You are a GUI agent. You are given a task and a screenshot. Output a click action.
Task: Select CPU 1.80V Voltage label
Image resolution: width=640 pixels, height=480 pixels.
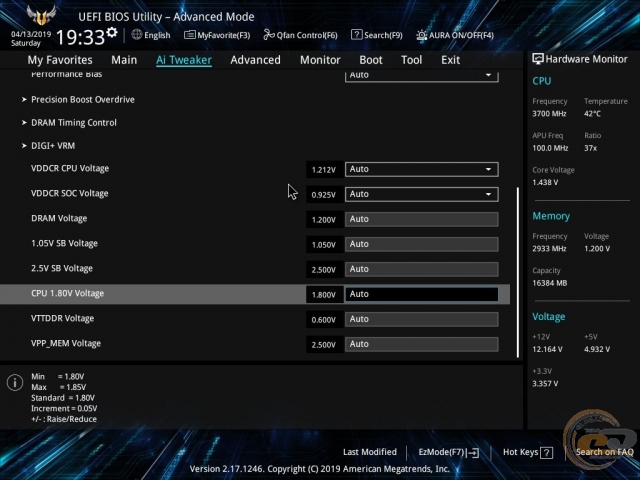67,293
